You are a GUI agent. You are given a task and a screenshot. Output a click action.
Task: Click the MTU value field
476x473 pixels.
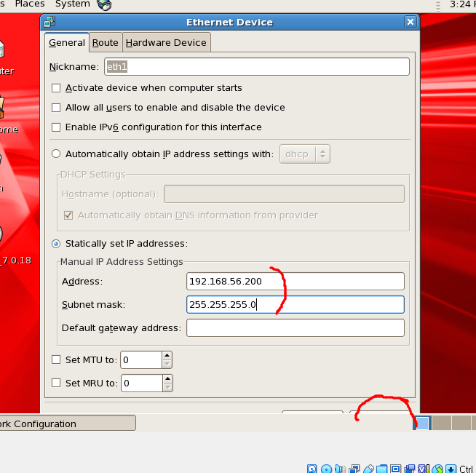click(141, 359)
